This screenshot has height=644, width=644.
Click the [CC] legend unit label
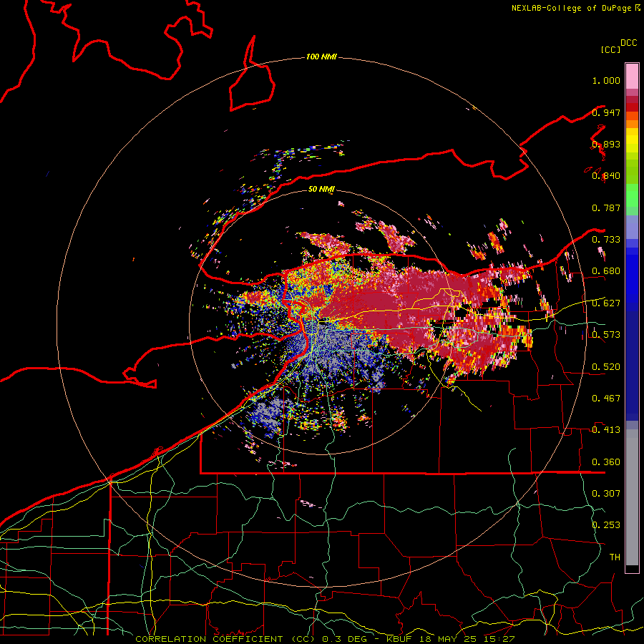click(610, 49)
